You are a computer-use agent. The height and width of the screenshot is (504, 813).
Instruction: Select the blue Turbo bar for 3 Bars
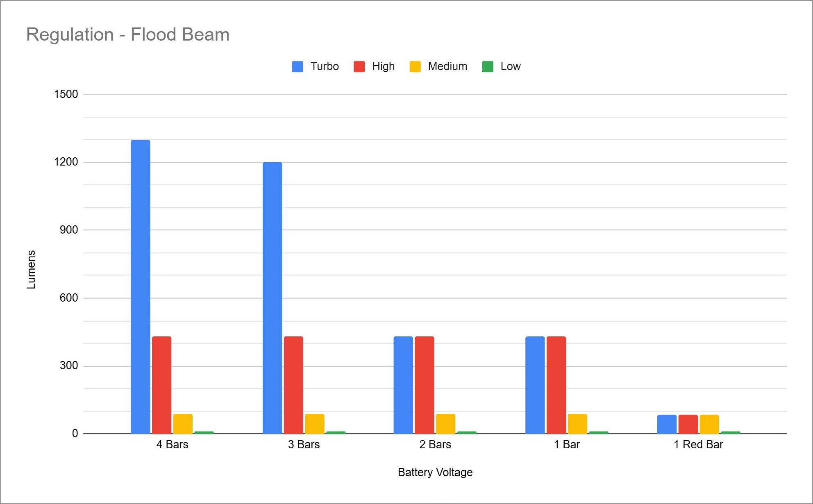click(272, 298)
